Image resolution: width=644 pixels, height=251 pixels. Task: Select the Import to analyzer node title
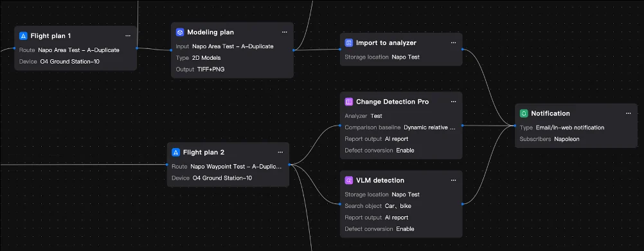pyautogui.click(x=386, y=42)
